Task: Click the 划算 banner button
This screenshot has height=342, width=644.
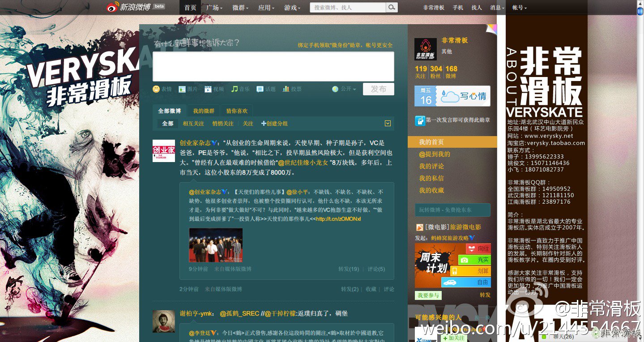Action: tap(470, 271)
